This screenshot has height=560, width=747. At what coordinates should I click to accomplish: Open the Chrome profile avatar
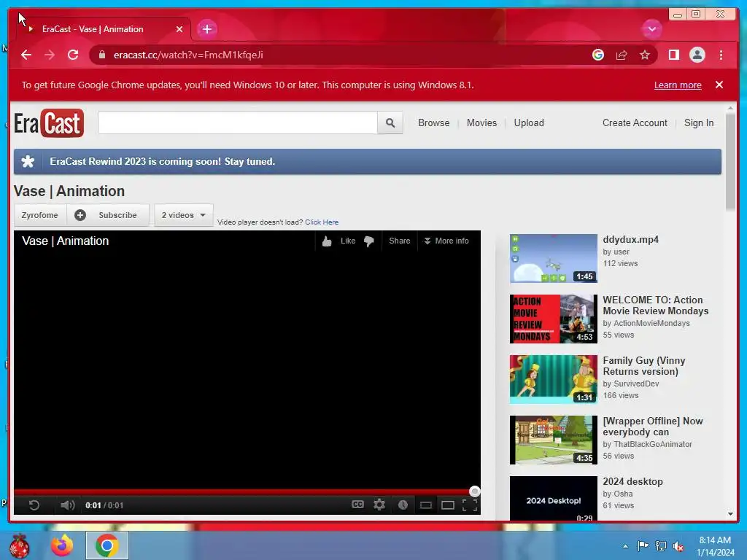pos(697,55)
